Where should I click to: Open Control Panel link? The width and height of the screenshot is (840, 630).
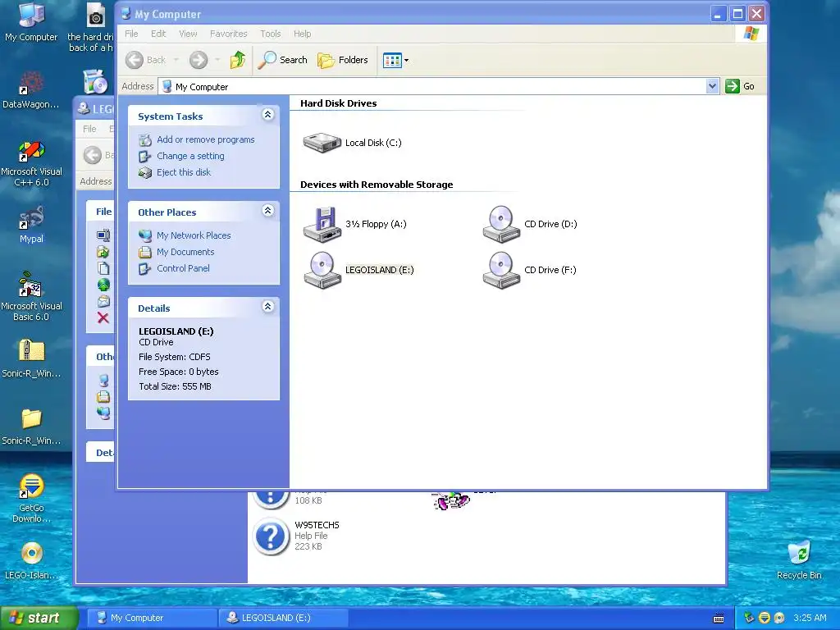click(x=183, y=268)
